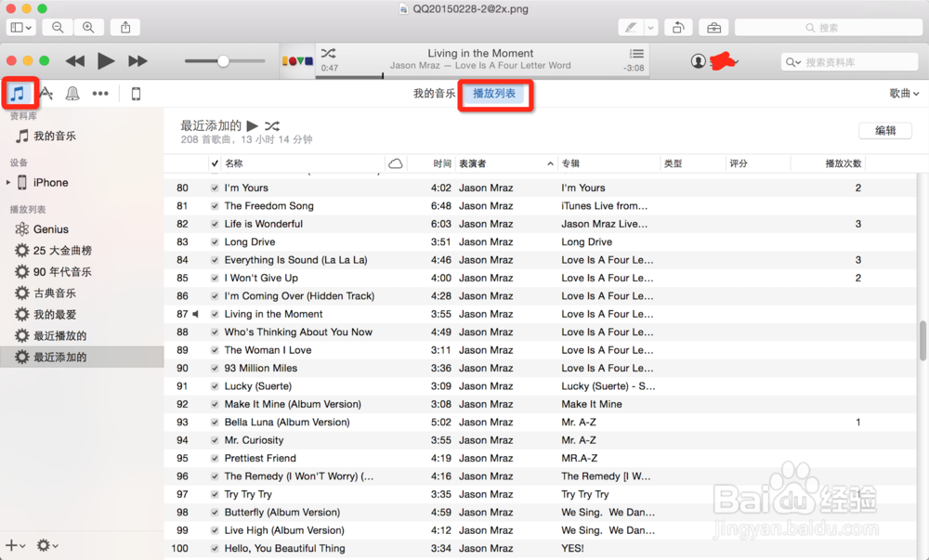Open the 歌曲 view dropdown
The image size is (929, 560).
coord(904,93)
